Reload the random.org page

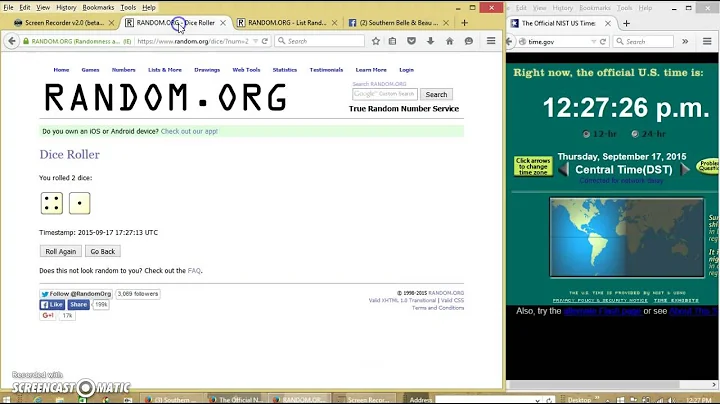coord(265,41)
